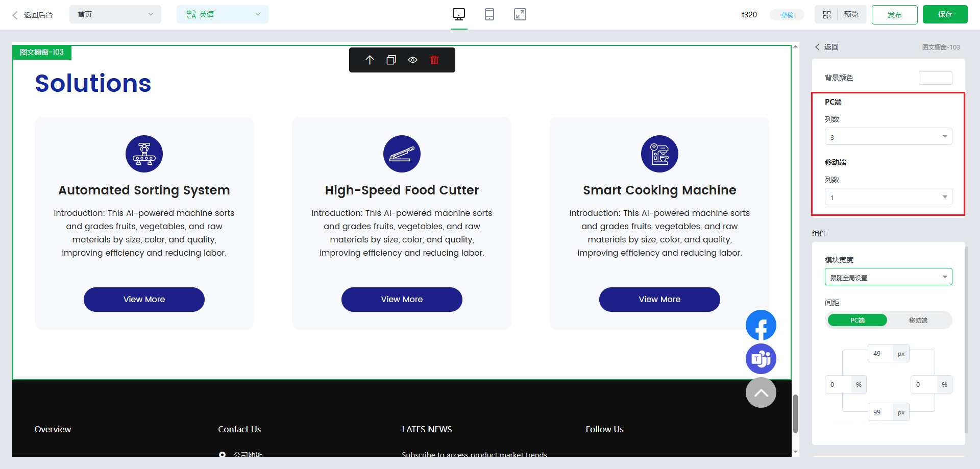Click the duplicate module icon
The height and width of the screenshot is (469, 980).
(x=391, y=60)
